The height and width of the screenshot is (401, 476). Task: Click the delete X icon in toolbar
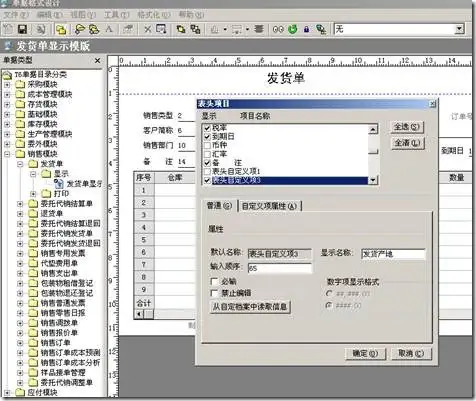point(147,29)
